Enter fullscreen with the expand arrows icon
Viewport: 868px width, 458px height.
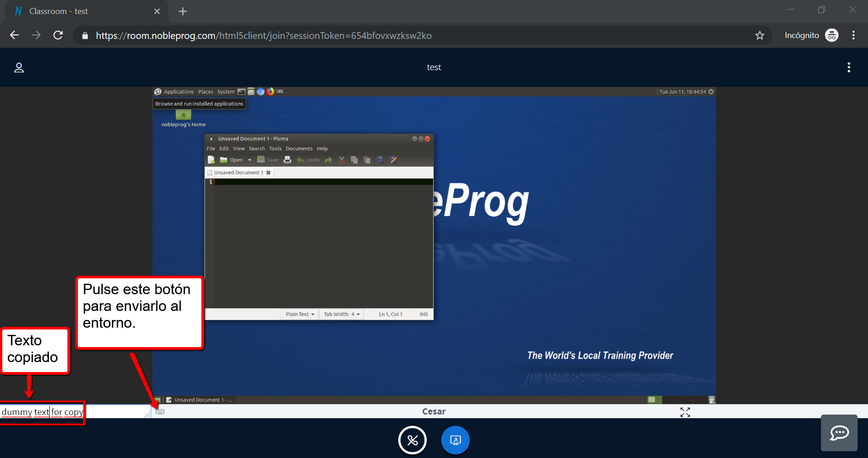click(x=685, y=412)
